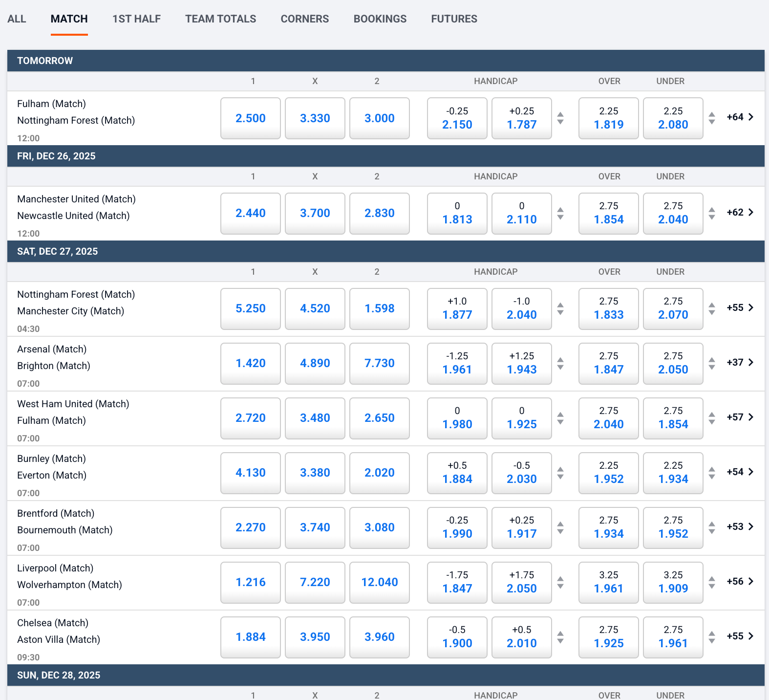Change over/under line for Burnley v Everton
Image resolution: width=769 pixels, height=700 pixels.
712,473
